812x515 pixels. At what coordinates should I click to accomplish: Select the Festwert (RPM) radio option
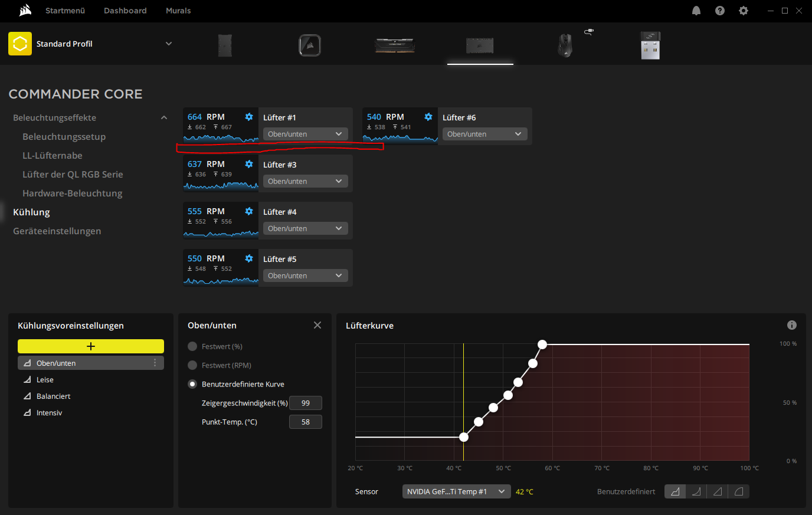point(192,365)
